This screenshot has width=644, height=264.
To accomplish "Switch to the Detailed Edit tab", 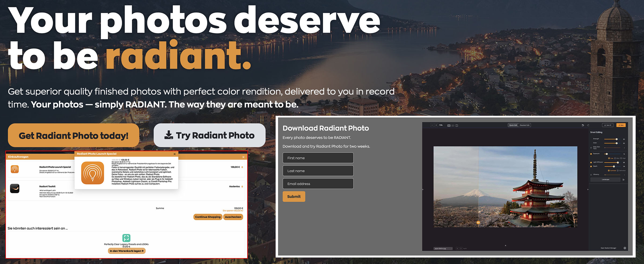I will point(525,125).
